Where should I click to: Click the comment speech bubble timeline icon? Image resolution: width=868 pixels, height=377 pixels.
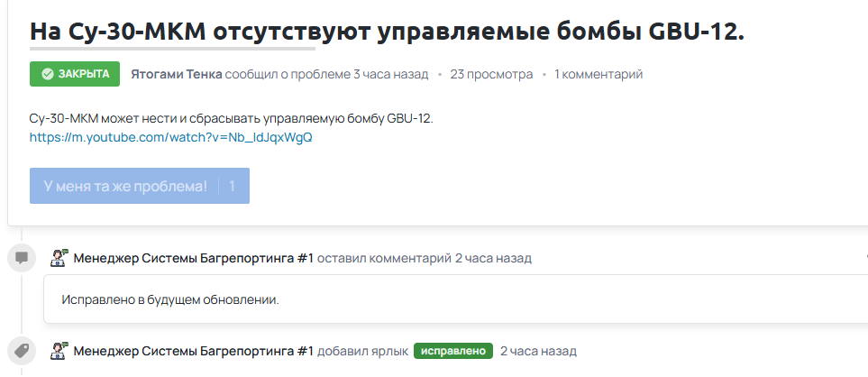click(22, 258)
